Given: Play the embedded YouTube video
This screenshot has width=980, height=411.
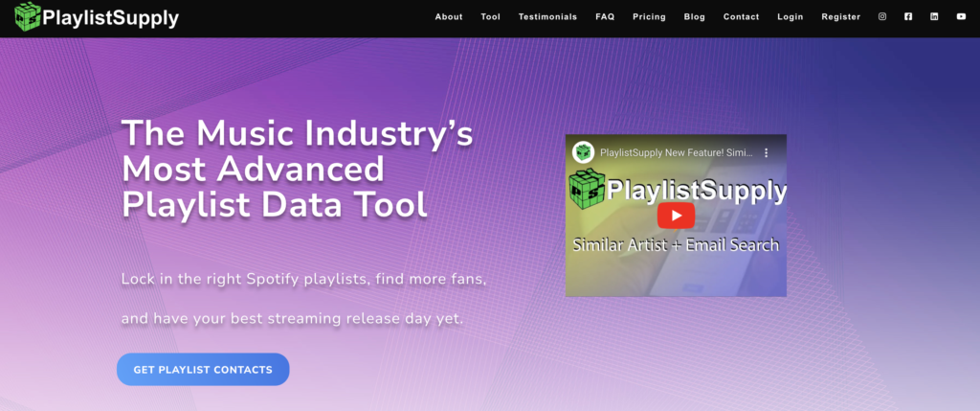Looking at the screenshot, I should 676,216.
